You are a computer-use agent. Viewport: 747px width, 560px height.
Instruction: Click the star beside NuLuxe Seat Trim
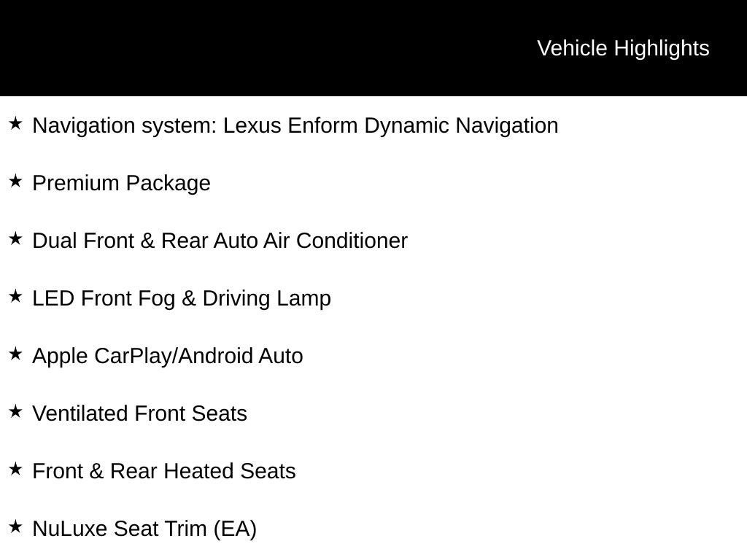tap(16, 527)
